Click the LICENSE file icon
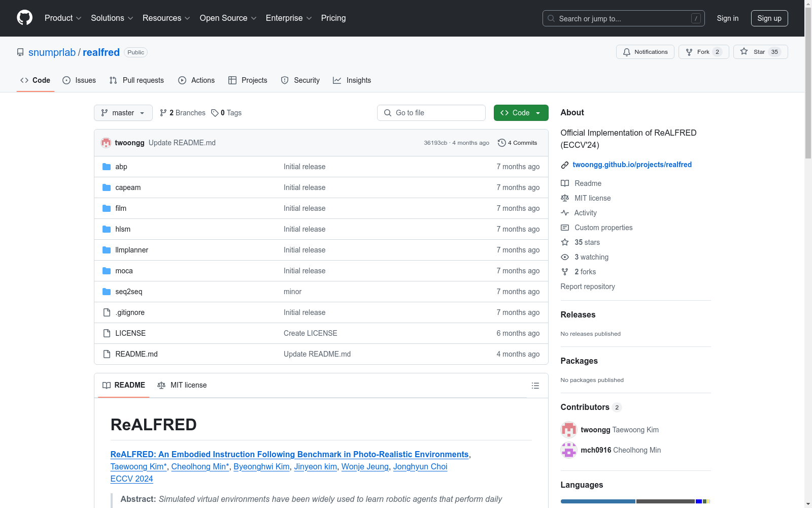Image resolution: width=812 pixels, height=508 pixels. [x=107, y=333]
